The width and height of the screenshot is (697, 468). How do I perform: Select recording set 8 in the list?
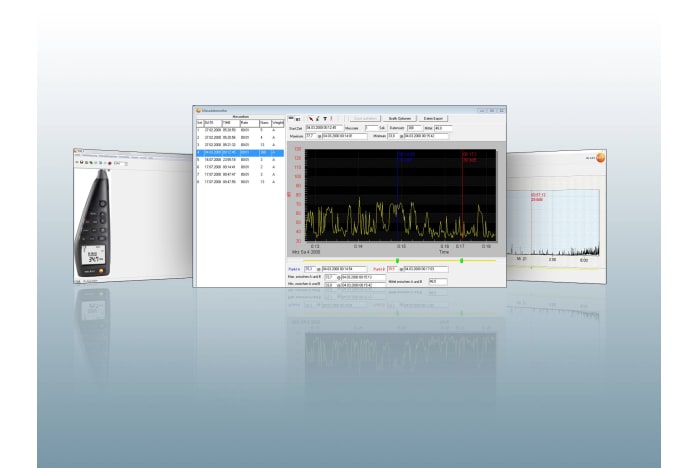240,182
